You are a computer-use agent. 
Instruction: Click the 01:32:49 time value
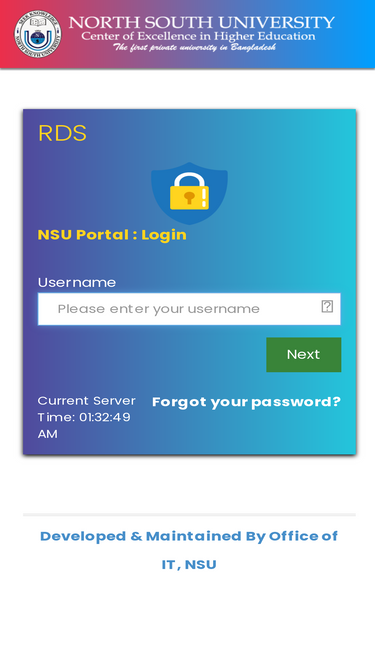click(105, 417)
